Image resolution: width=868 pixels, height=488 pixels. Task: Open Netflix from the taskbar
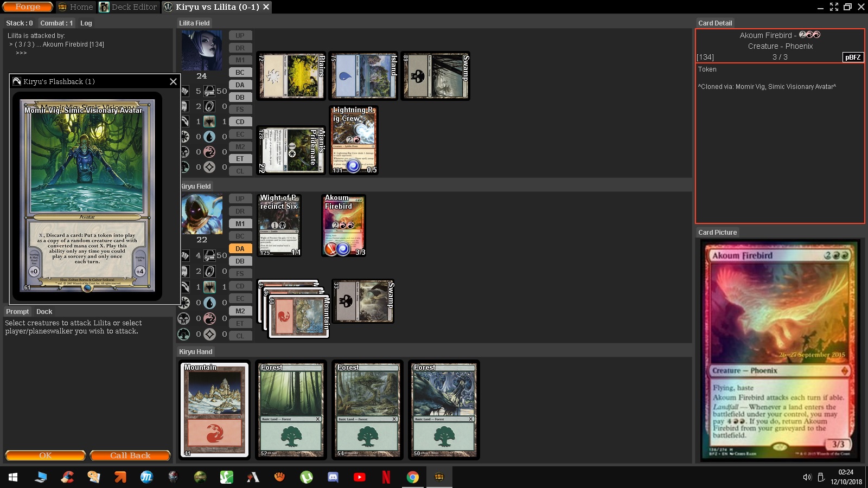click(386, 477)
